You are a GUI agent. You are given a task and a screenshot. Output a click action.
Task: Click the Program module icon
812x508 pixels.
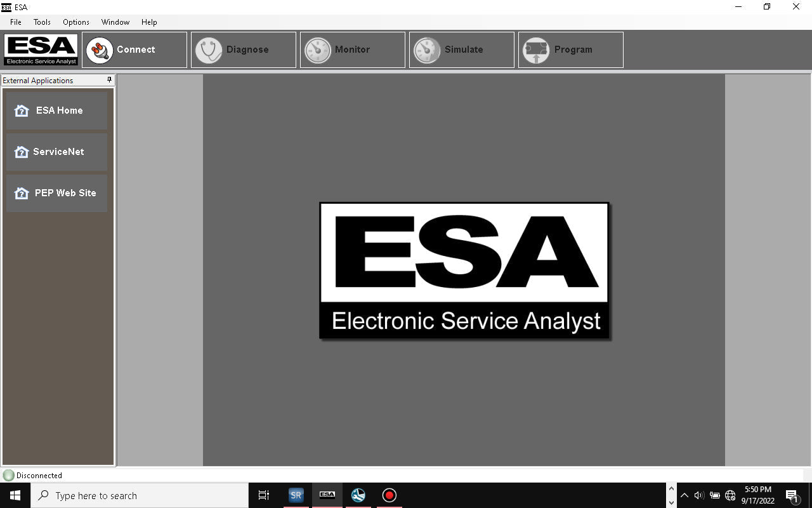[536, 50]
